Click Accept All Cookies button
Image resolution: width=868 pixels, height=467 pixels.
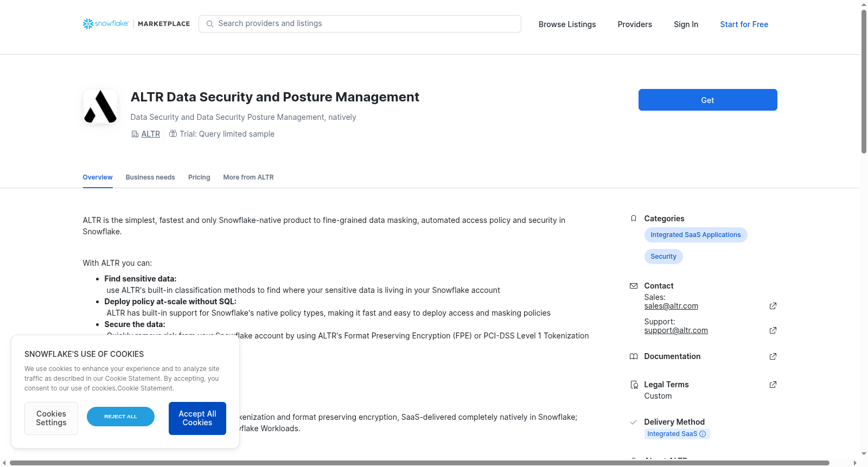point(197,418)
